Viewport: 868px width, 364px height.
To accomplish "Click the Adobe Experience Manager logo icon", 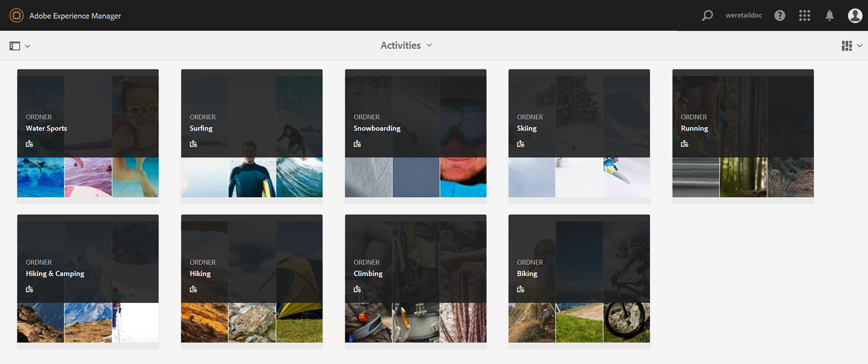I will click(16, 15).
